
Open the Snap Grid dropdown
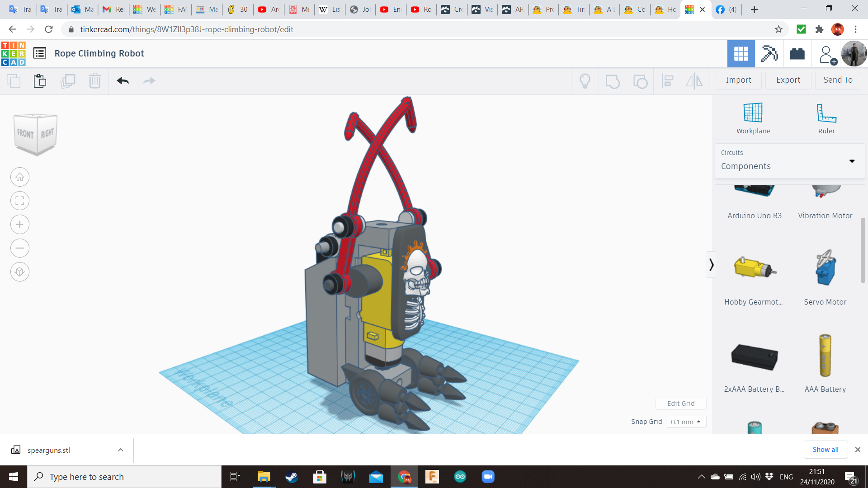[685, 422]
